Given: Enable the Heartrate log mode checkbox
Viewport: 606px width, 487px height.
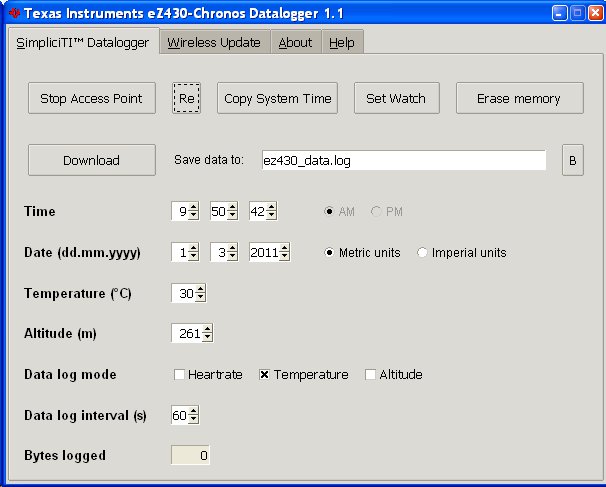Looking at the screenshot, I should (179, 375).
